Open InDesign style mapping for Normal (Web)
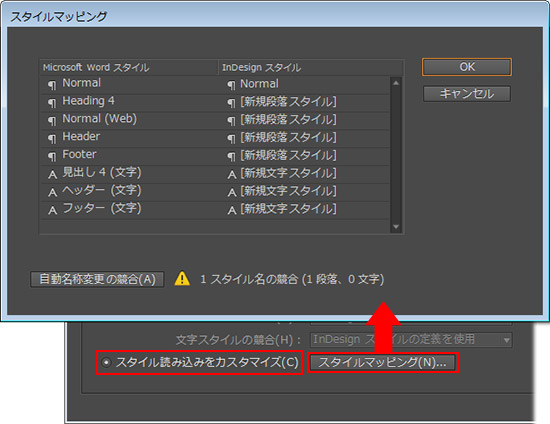This screenshot has width=550, height=424. (304, 120)
